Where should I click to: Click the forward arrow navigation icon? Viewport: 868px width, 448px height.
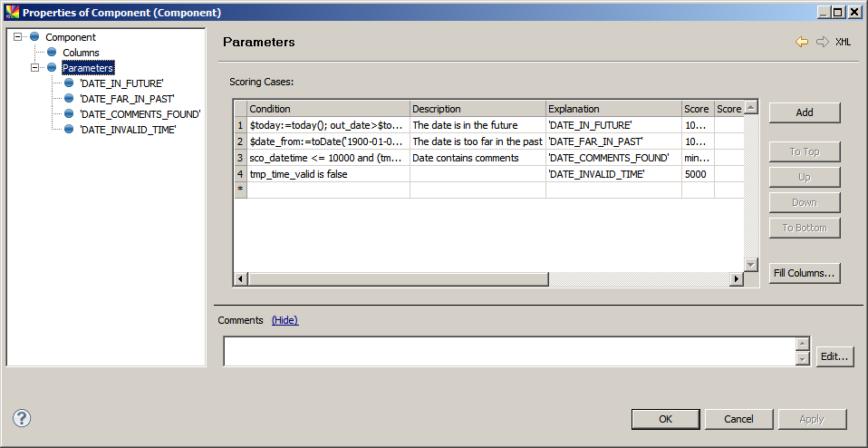(x=822, y=42)
